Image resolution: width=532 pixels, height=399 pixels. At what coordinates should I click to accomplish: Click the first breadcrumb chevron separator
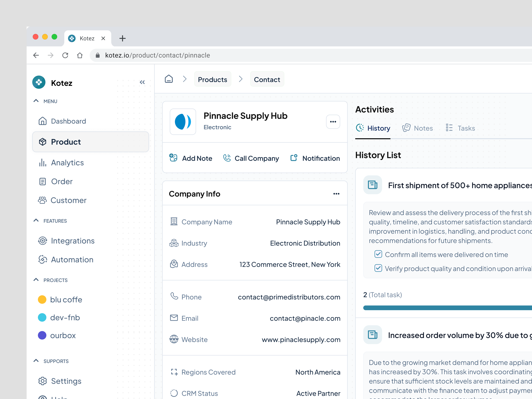(185, 79)
